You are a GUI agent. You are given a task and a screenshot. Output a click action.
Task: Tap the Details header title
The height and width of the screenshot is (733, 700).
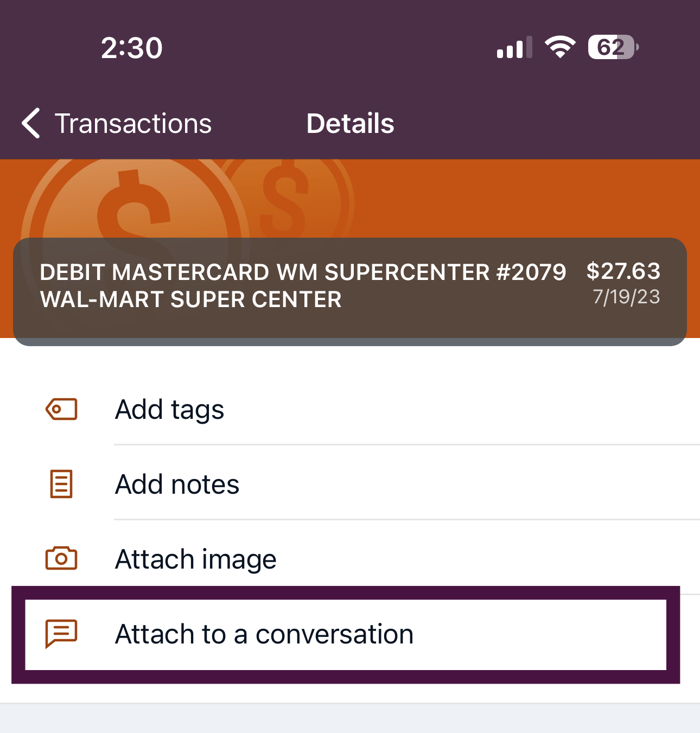pyautogui.click(x=350, y=123)
